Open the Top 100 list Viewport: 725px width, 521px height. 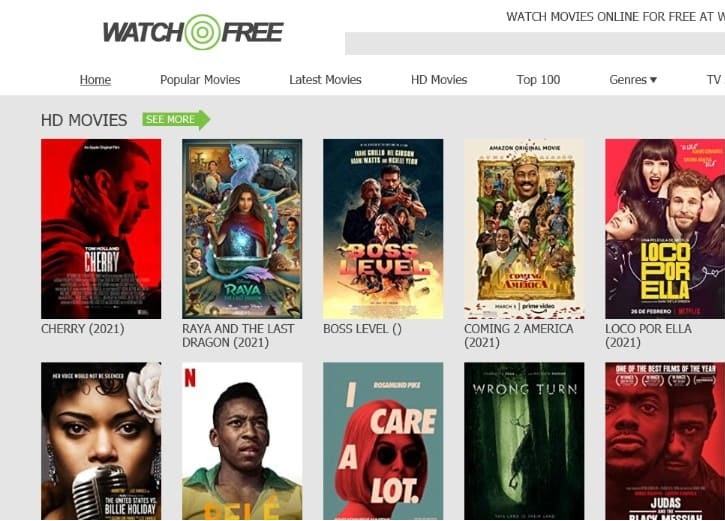point(538,80)
